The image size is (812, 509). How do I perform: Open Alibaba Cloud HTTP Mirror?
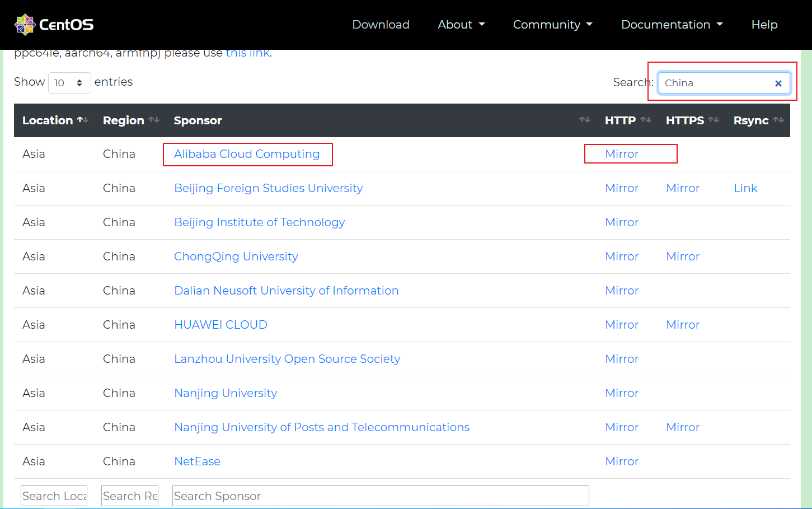tap(622, 154)
